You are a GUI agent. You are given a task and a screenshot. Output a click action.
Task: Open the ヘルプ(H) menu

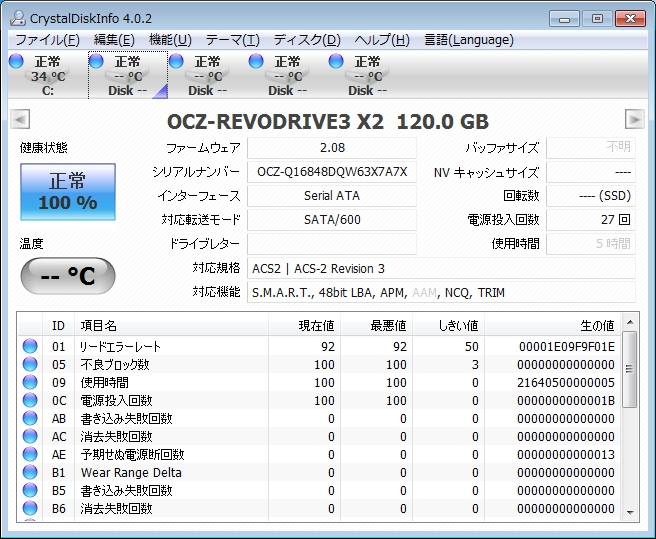tap(382, 40)
